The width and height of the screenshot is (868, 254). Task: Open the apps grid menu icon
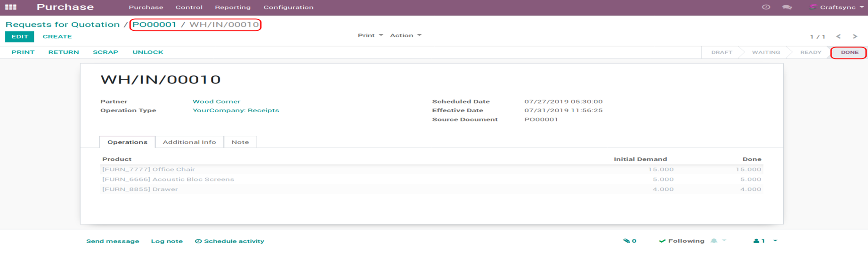[x=11, y=7]
